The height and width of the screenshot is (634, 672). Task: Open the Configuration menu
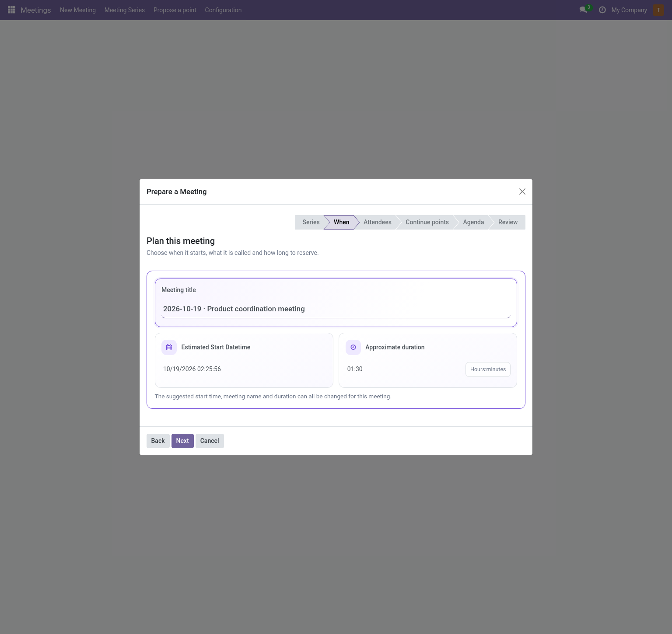click(x=223, y=10)
